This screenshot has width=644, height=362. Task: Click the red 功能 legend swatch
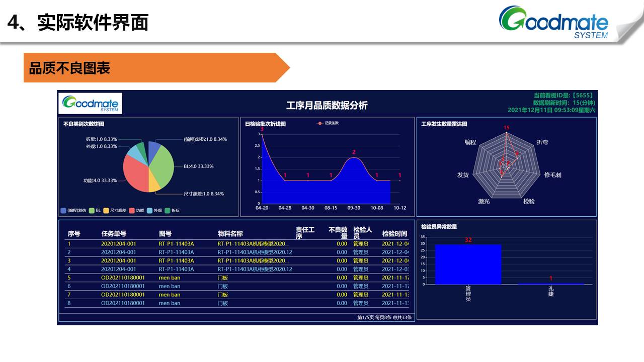(x=132, y=211)
